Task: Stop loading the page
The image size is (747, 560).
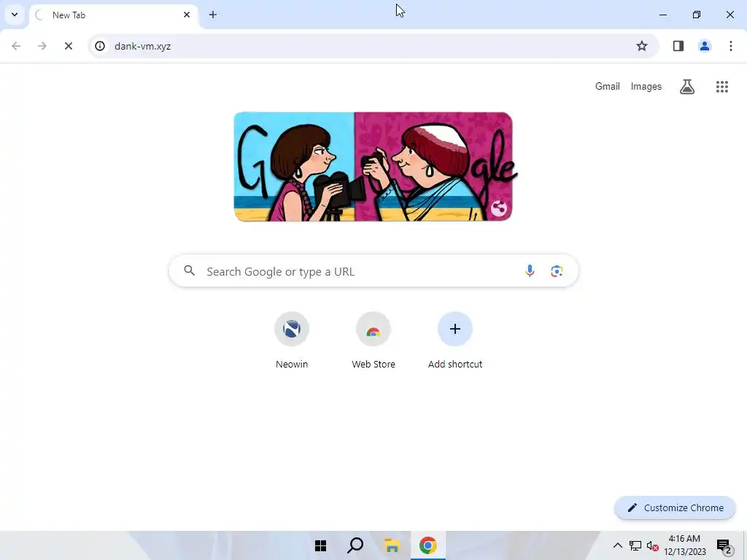Action: [69, 46]
